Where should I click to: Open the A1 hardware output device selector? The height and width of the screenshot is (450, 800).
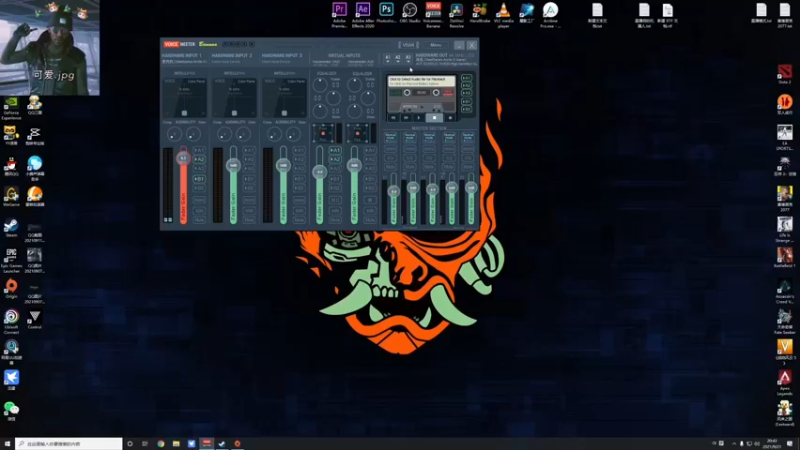pyautogui.click(x=387, y=58)
